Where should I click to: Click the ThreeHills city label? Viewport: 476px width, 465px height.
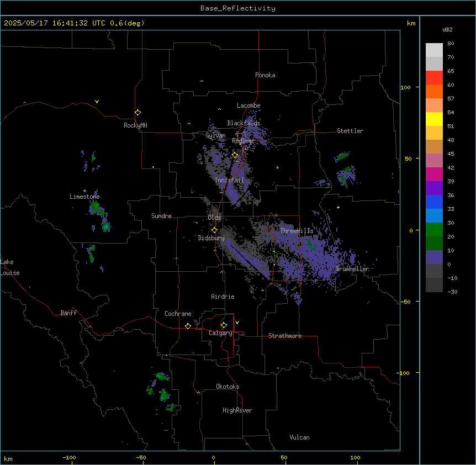click(297, 231)
